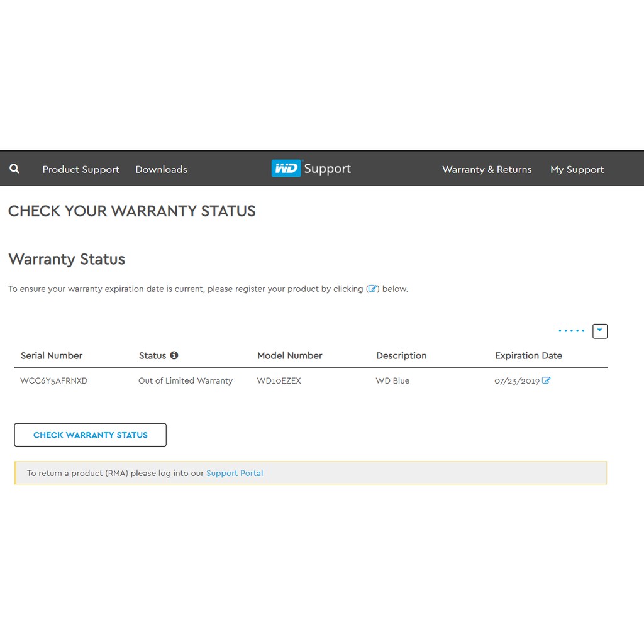Screen dimensions: 644x644
Task: Click the blue dotted indicator above table
Action: tap(571, 331)
